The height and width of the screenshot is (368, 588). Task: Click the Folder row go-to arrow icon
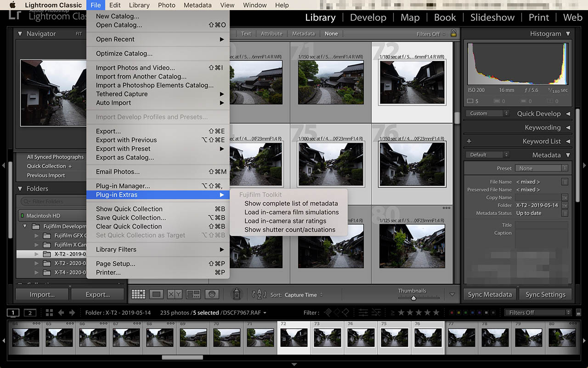pyautogui.click(x=565, y=205)
